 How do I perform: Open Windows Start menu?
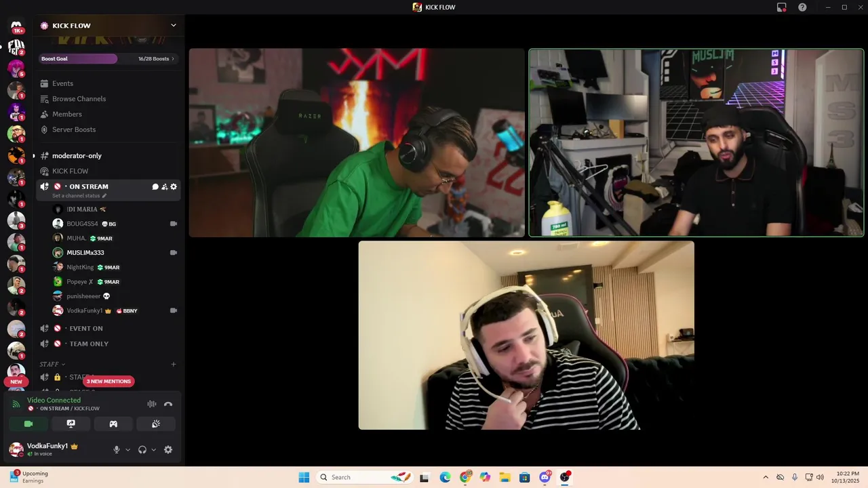point(303,477)
